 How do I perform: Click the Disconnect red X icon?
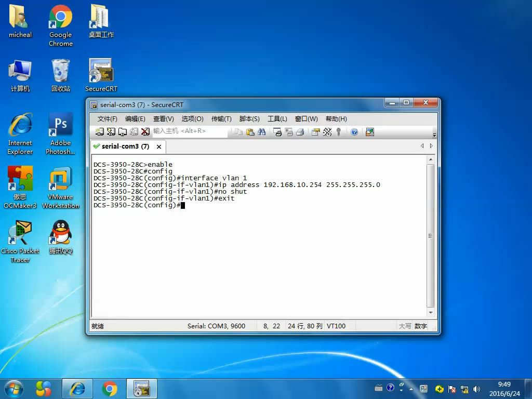point(145,132)
